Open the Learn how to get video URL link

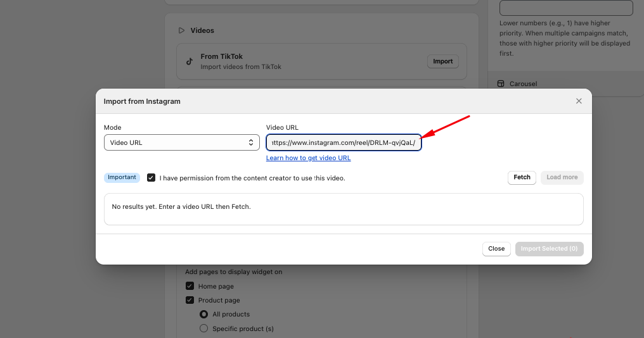[309, 158]
